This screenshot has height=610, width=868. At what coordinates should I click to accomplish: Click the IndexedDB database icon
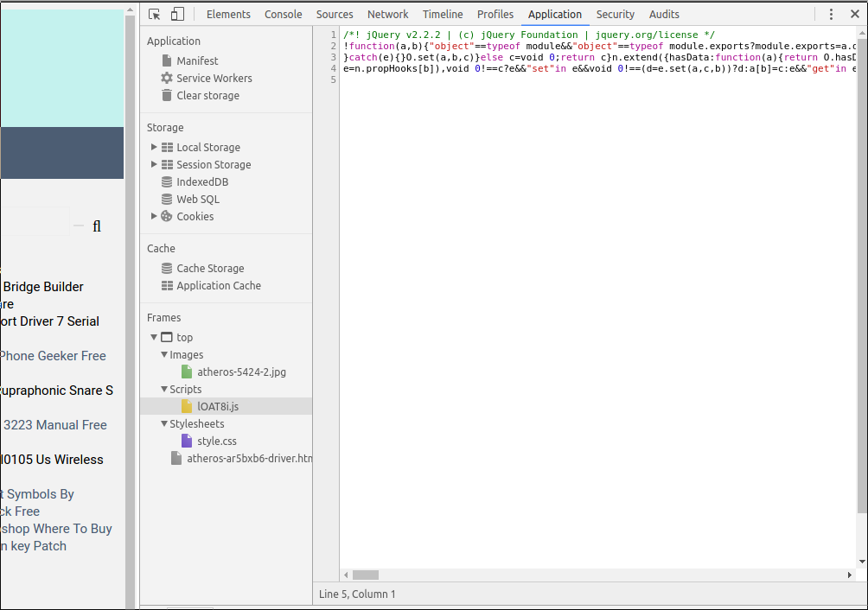(x=167, y=181)
